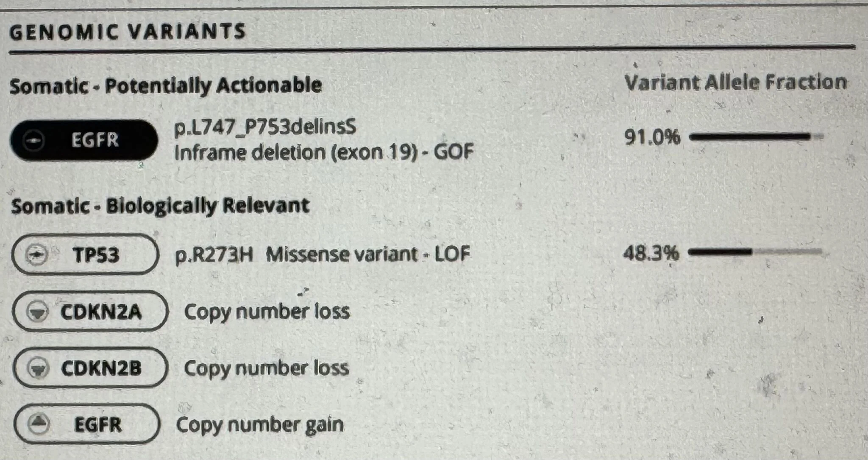This screenshot has height=460, width=868.
Task: Select the black EGFR gene badge
Action: pos(84,140)
